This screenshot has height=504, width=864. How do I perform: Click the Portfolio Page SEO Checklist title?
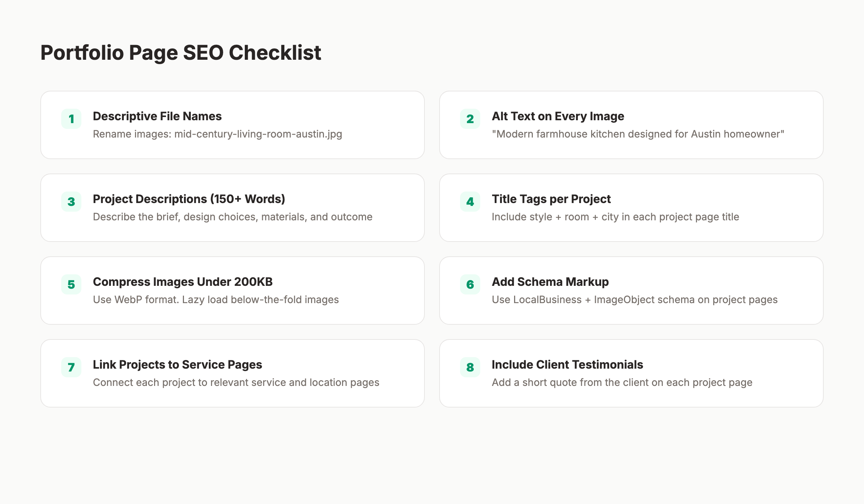[180, 52]
